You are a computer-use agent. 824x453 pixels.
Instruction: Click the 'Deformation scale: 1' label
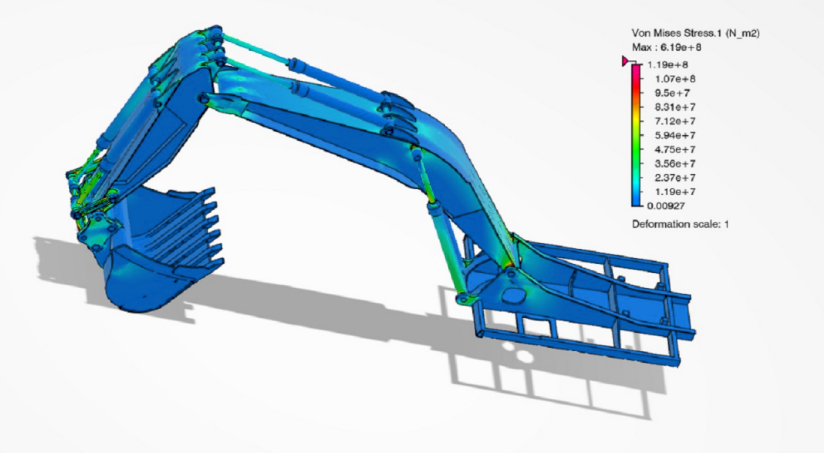(x=680, y=224)
